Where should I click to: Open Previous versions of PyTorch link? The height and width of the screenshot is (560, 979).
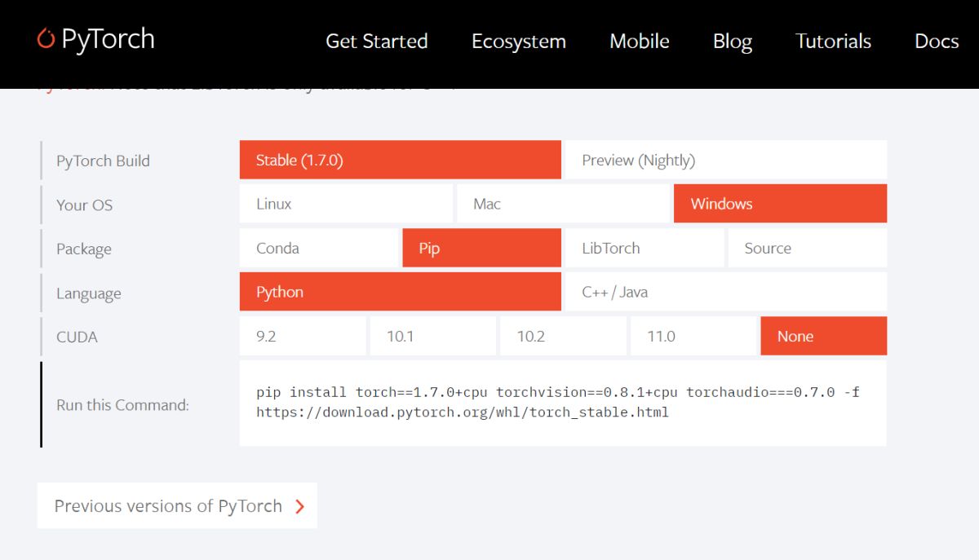click(x=177, y=505)
